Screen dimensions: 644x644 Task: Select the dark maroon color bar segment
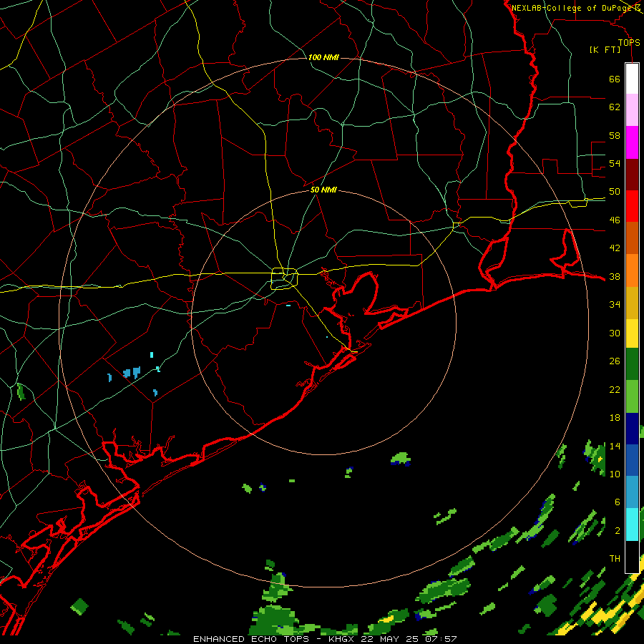pyautogui.click(x=632, y=175)
